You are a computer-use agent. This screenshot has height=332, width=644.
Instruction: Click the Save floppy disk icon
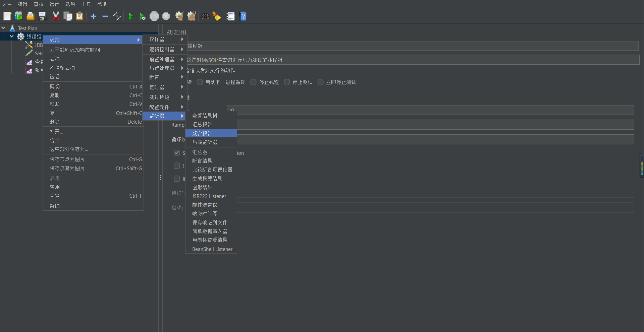[x=42, y=16]
